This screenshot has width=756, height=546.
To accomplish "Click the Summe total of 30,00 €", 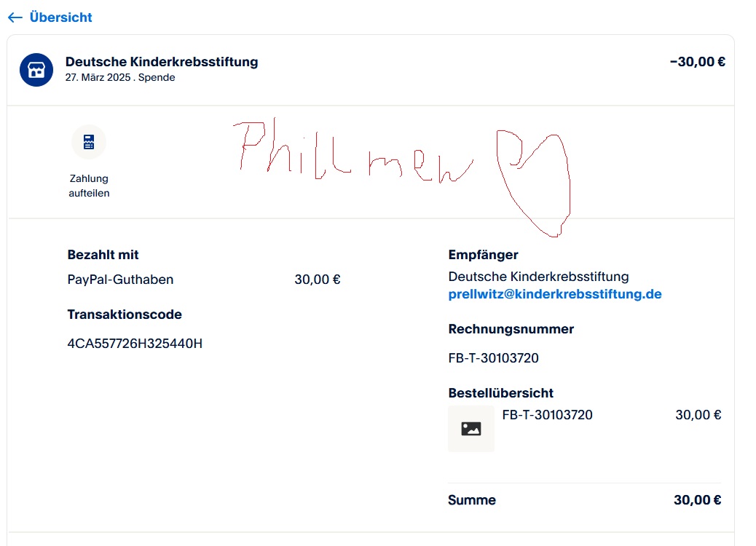I will tap(697, 500).
